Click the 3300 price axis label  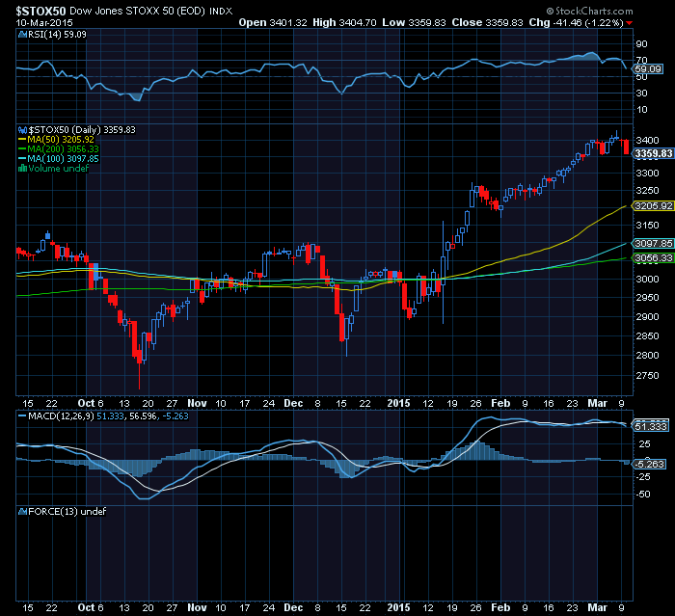click(647, 174)
